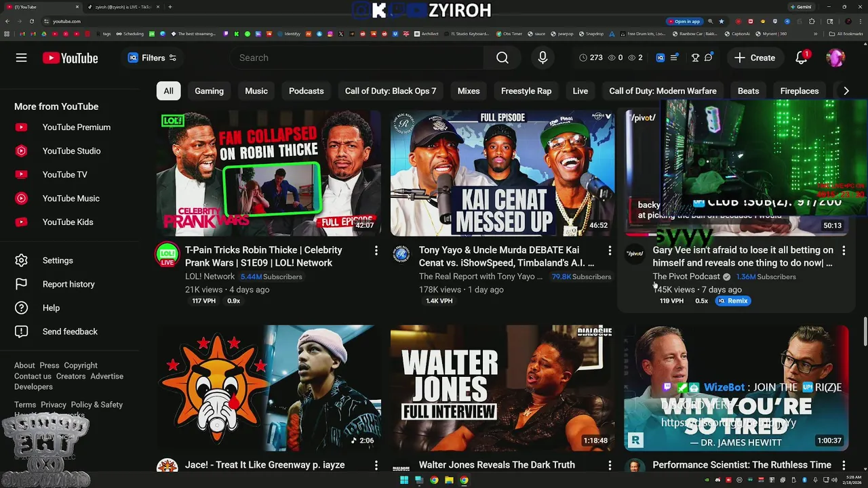Open the Copyright footer link
Screen dimensions: 868x488
coord(81,365)
